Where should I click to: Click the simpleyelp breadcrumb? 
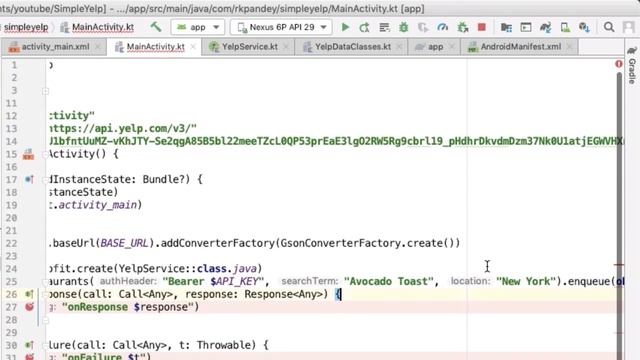tap(26, 27)
